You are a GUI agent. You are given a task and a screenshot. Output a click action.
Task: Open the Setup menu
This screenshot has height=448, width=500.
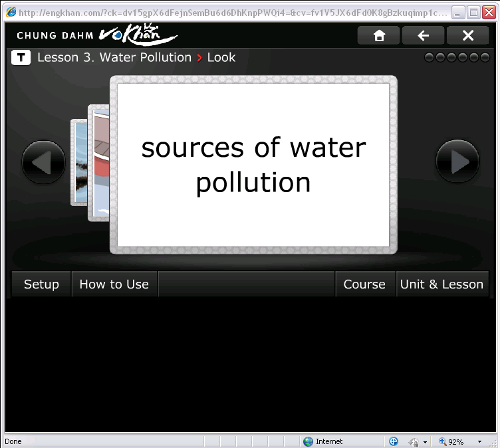41,284
